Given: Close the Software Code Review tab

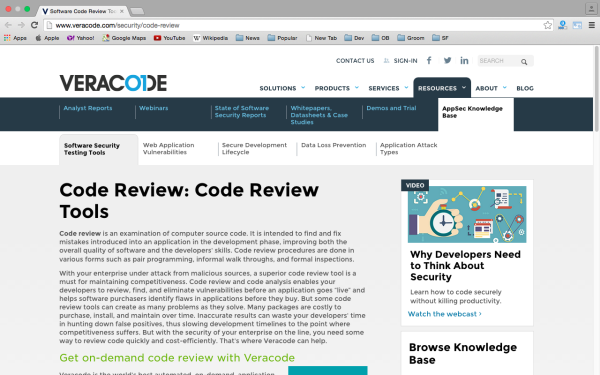Looking at the screenshot, I should (x=122, y=11).
